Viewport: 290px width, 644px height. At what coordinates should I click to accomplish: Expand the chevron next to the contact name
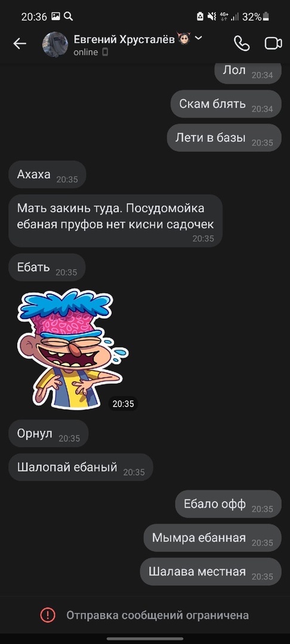pyautogui.click(x=198, y=38)
